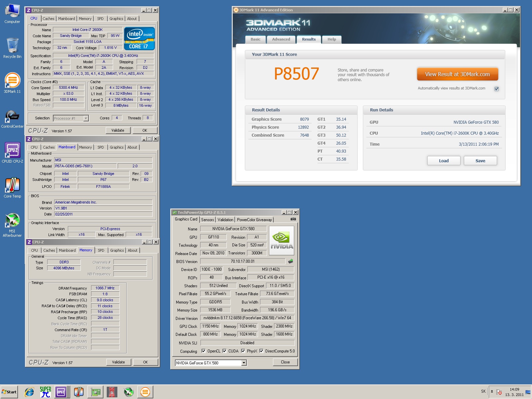The height and width of the screenshot is (399, 532).
Task: Click the GPU-Z title bar app icon
Action: point(174,212)
